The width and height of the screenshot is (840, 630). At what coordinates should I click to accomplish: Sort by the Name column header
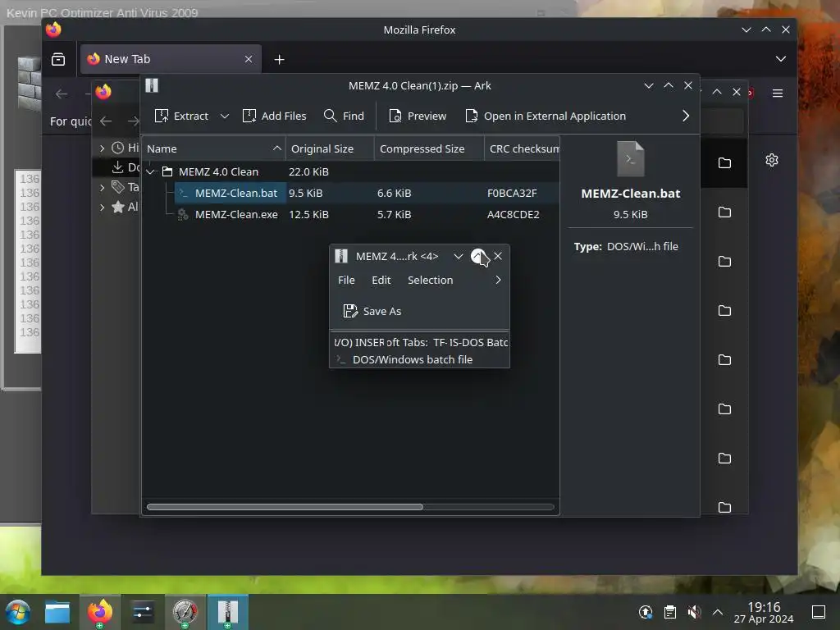pyautogui.click(x=214, y=149)
